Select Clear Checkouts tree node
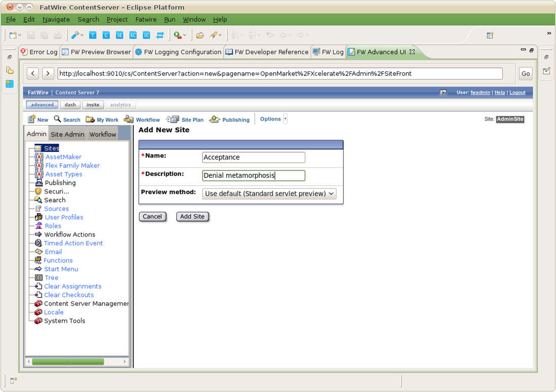Viewport: 556px width, 392px height. coord(69,295)
